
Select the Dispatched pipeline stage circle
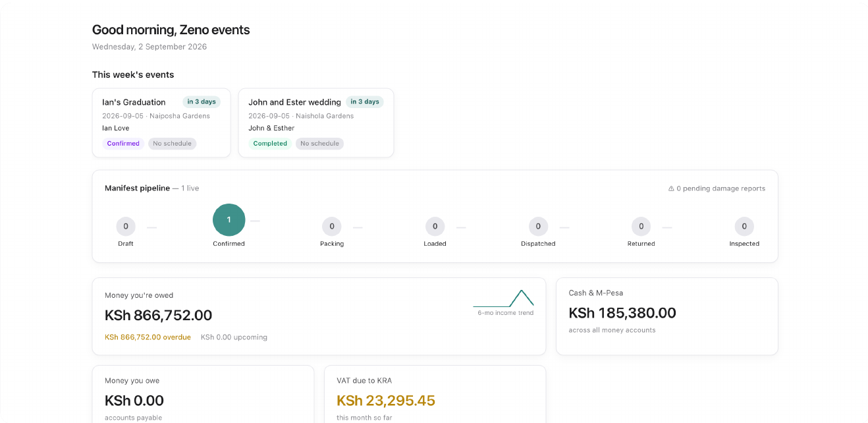[x=538, y=227]
